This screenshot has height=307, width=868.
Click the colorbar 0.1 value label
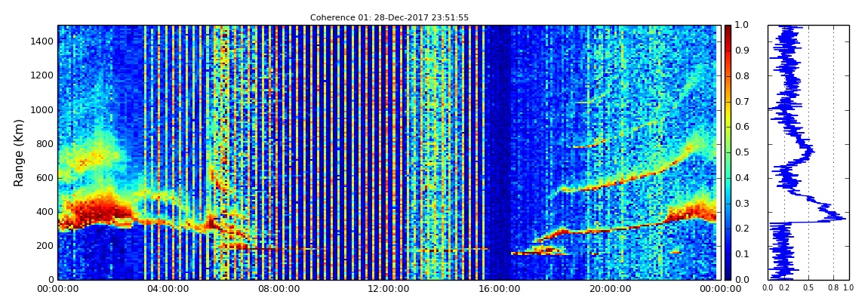[x=740, y=254]
